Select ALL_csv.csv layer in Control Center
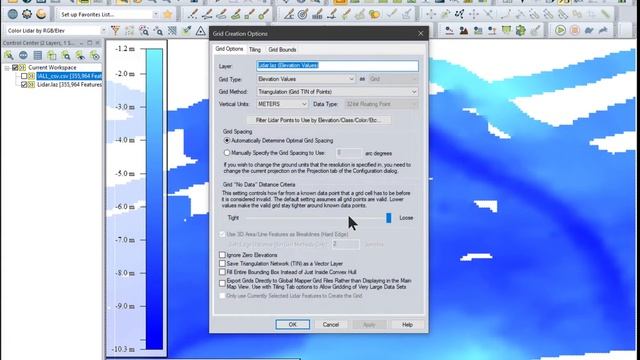The height and width of the screenshot is (360, 640). 69,76
